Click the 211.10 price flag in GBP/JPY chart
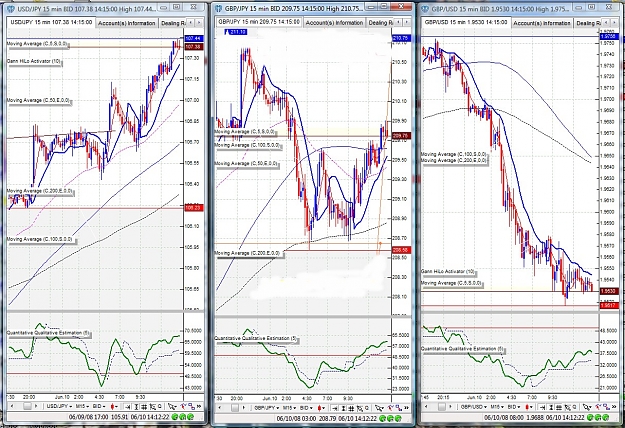 tap(236, 31)
